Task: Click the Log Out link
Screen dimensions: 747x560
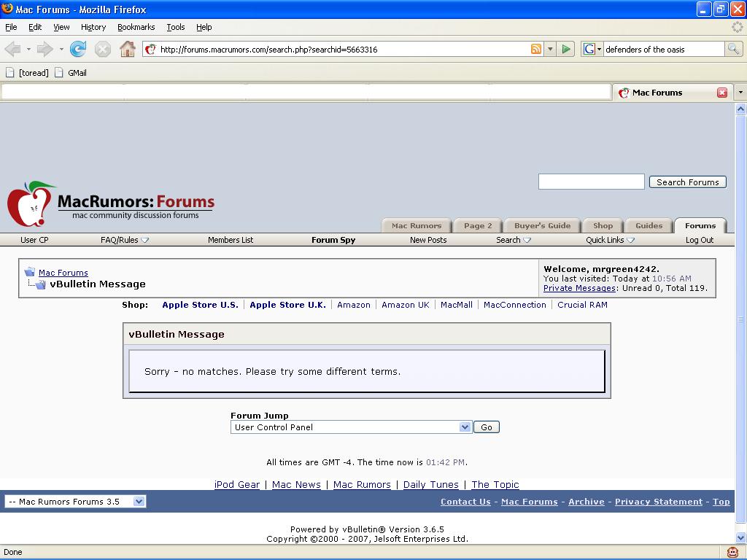Action: pos(700,240)
